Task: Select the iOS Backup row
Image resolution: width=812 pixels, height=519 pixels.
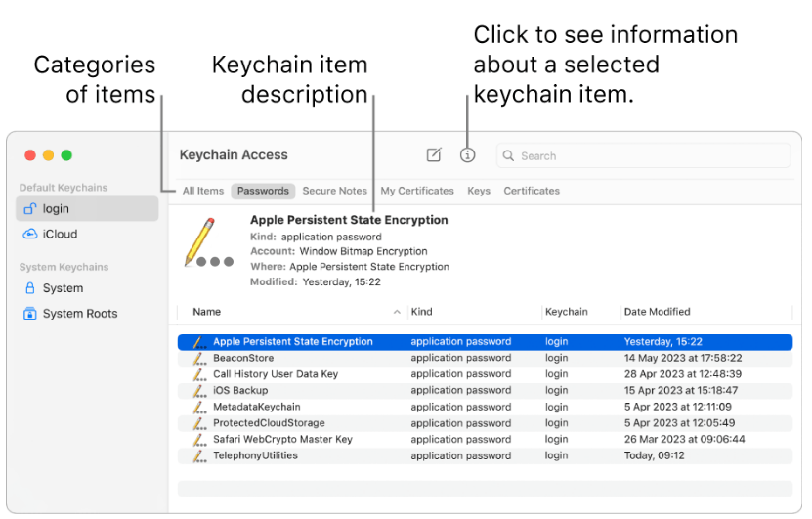Action: 485,391
